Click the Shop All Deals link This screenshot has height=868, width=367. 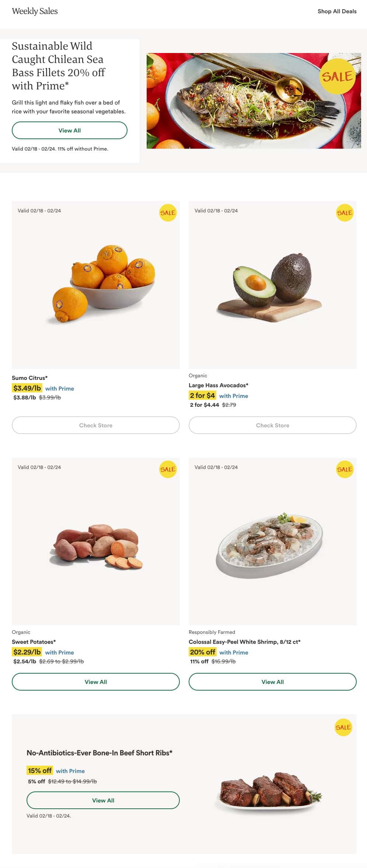[337, 11]
